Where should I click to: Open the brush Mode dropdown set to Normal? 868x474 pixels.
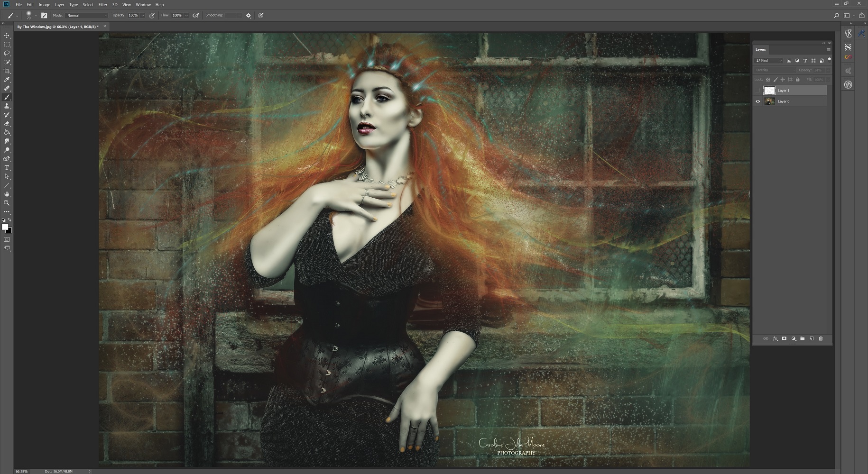tap(87, 16)
